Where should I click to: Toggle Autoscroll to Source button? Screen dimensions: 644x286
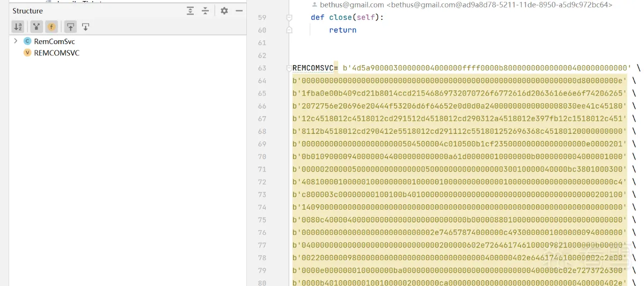point(70,26)
